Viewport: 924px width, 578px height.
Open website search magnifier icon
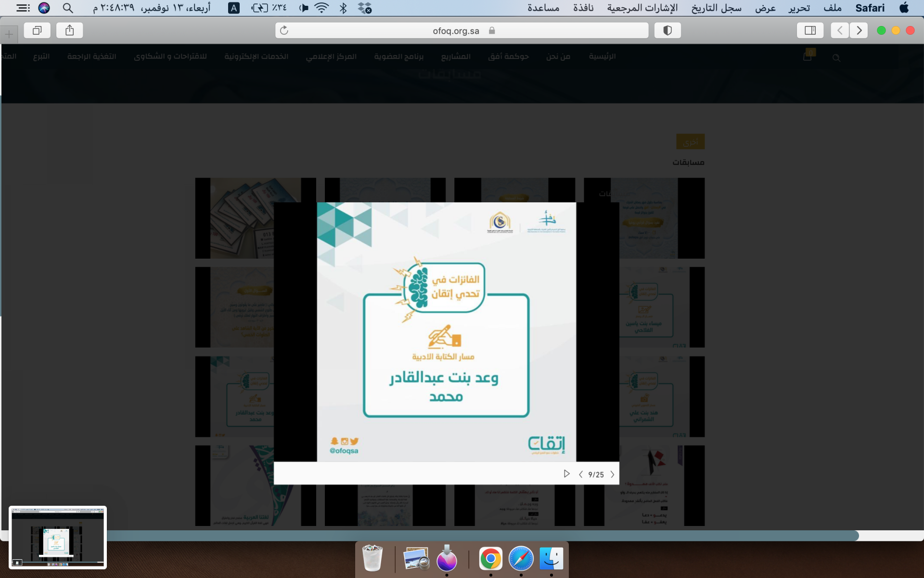point(836,58)
